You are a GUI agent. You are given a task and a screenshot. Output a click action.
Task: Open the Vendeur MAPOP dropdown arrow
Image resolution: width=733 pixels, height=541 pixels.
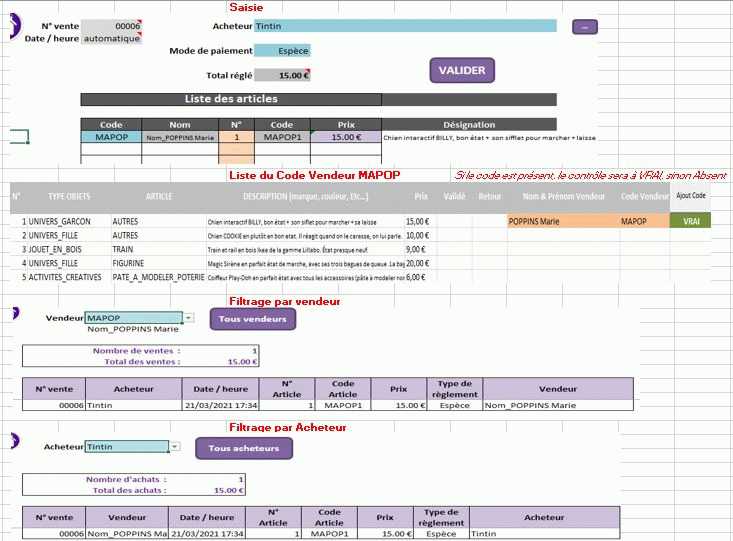click(x=188, y=318)
